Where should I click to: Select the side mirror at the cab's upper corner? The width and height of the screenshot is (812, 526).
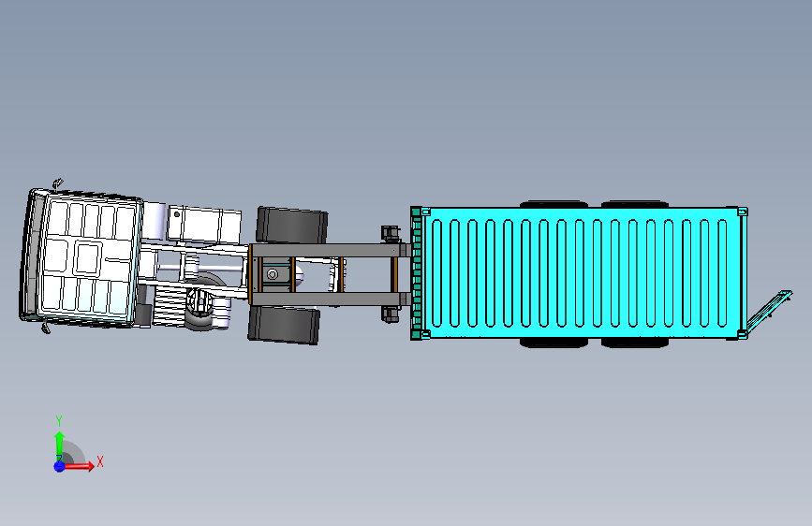pos(58,183)
